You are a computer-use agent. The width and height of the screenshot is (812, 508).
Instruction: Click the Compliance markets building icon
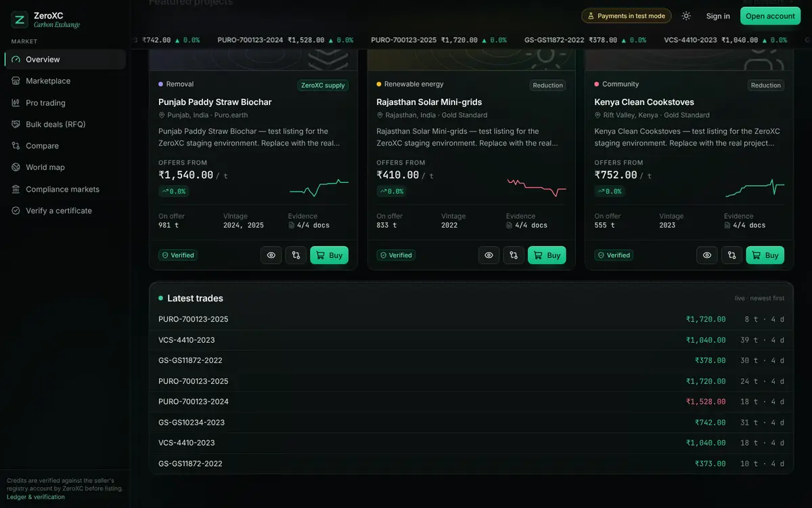pos(16,189)
